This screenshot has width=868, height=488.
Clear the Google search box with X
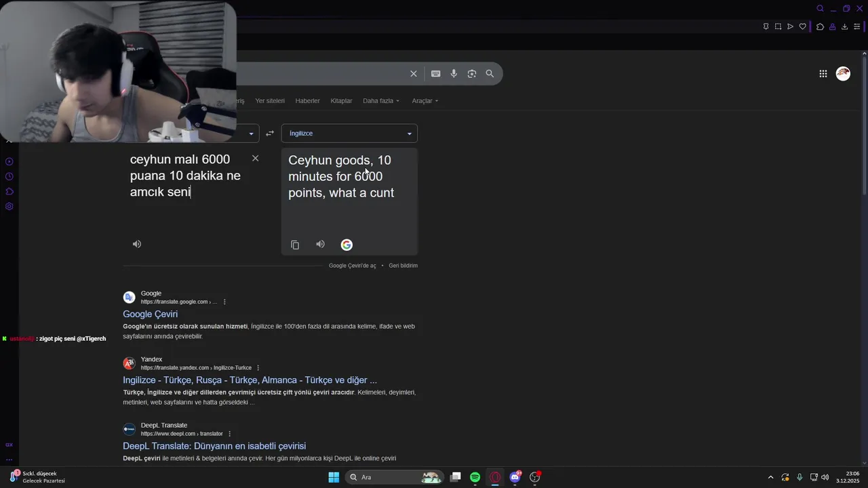414,74
